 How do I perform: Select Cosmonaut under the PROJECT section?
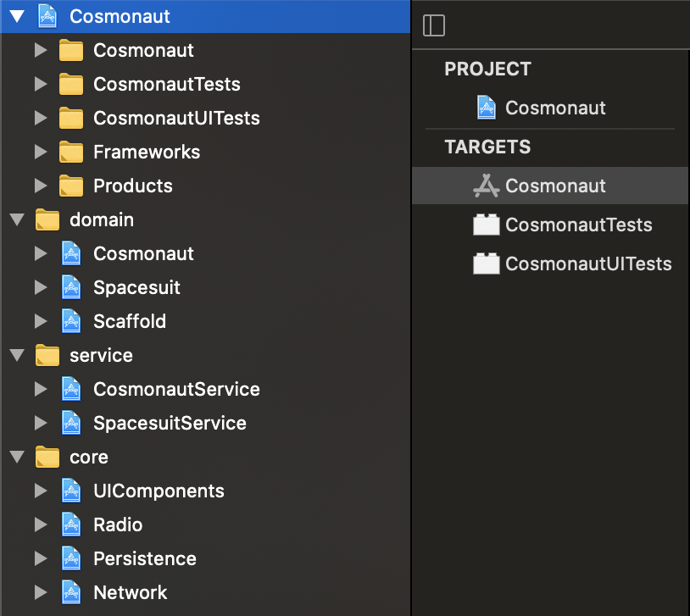coord(555,108)
